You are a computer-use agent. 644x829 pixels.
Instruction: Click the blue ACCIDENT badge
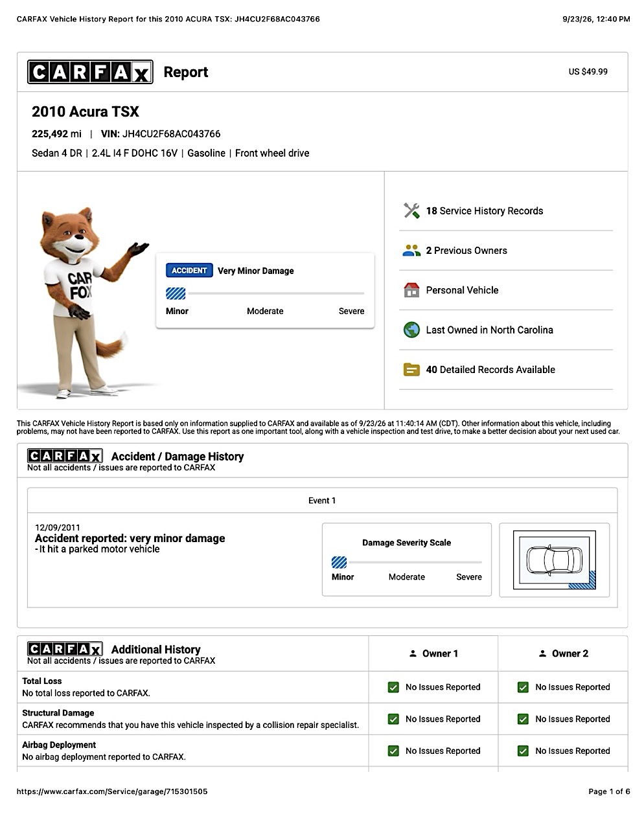coord(189,271)
